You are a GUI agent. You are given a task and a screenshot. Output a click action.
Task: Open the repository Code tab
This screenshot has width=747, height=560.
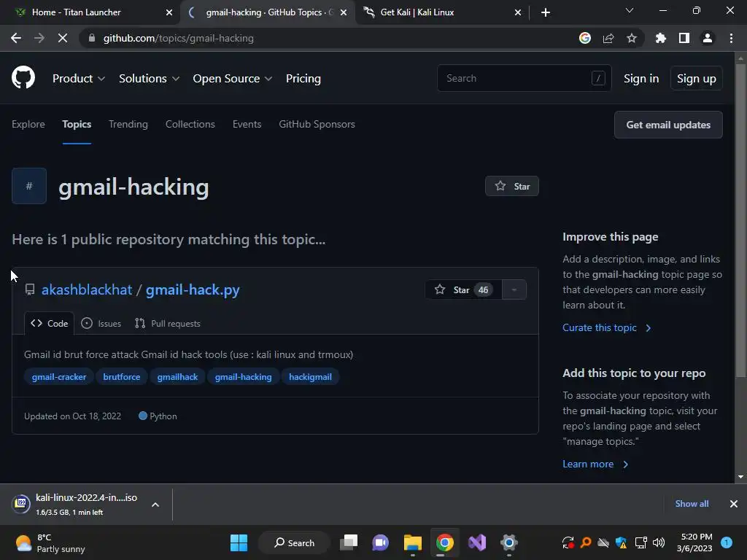coord(49,323)
